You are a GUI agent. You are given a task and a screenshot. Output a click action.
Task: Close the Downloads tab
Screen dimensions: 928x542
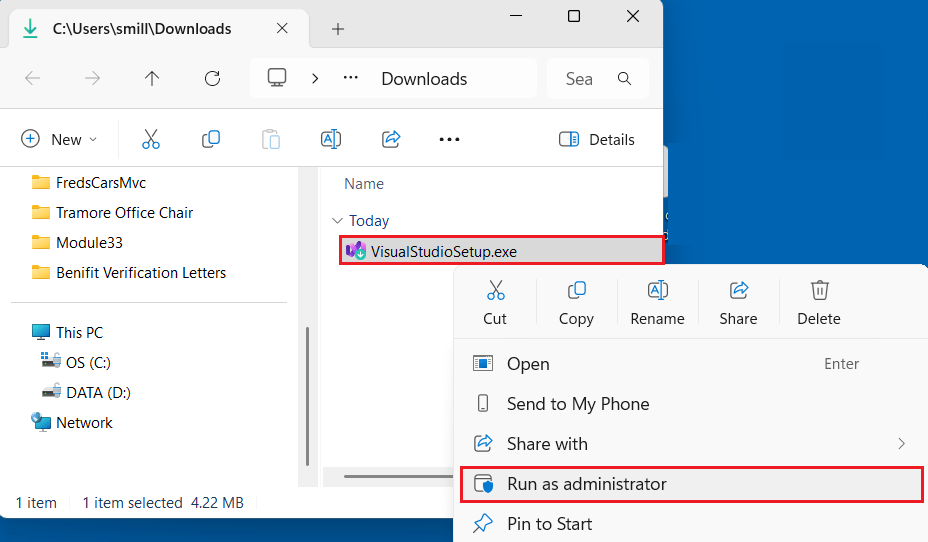(x=282, y=28)
